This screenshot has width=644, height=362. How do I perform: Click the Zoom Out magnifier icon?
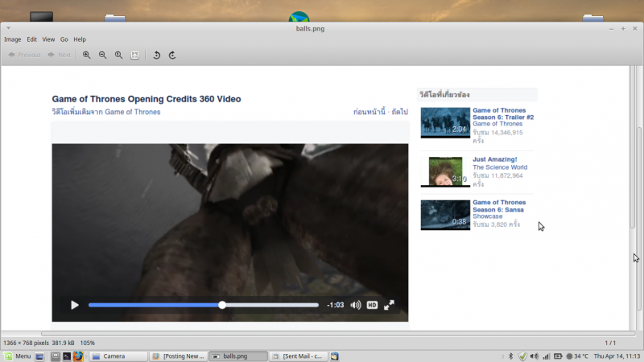tap(103, 55)
